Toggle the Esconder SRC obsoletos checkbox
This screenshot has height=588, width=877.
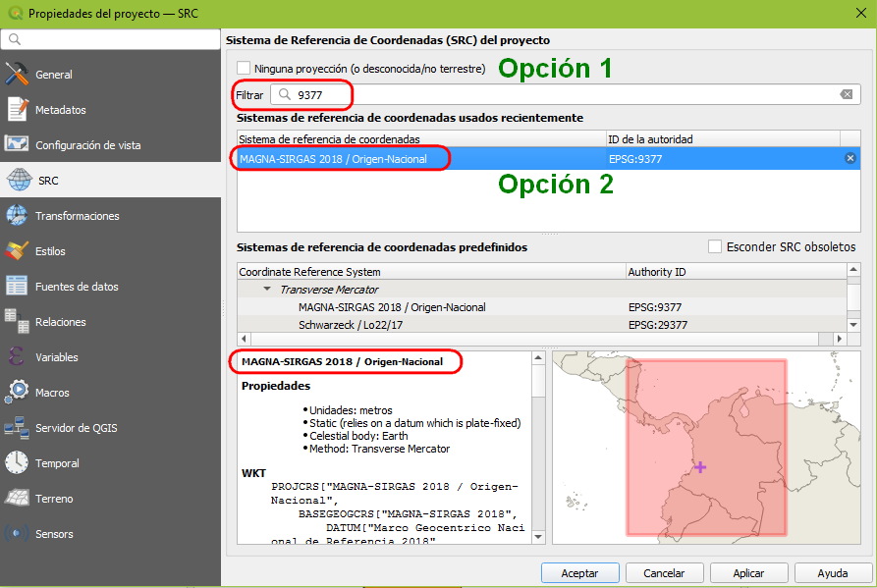(715, 246)
